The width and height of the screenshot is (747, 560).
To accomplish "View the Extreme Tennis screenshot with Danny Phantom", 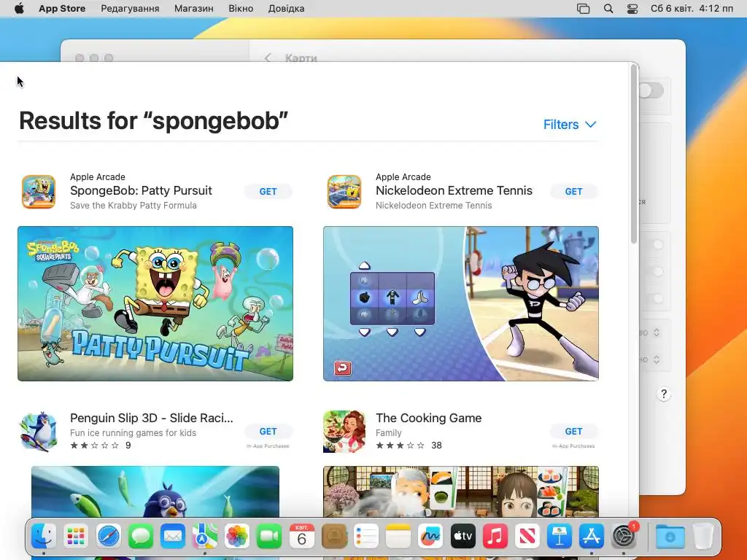I will tap(461, 303).
